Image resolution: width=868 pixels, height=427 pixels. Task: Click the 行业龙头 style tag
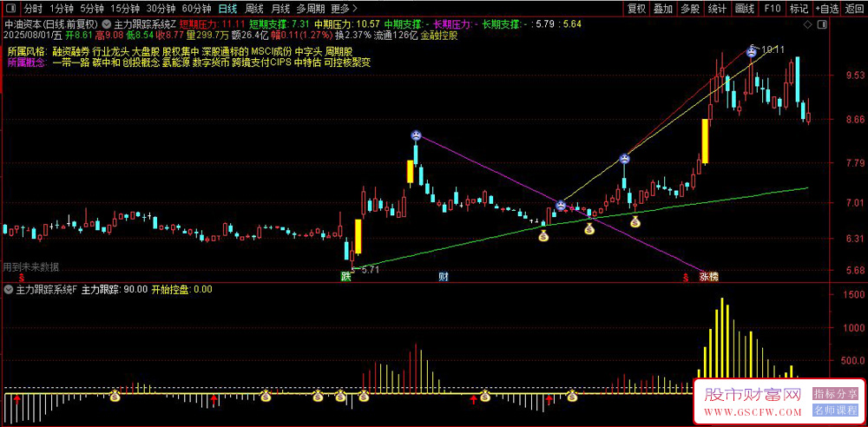point(111,52)
